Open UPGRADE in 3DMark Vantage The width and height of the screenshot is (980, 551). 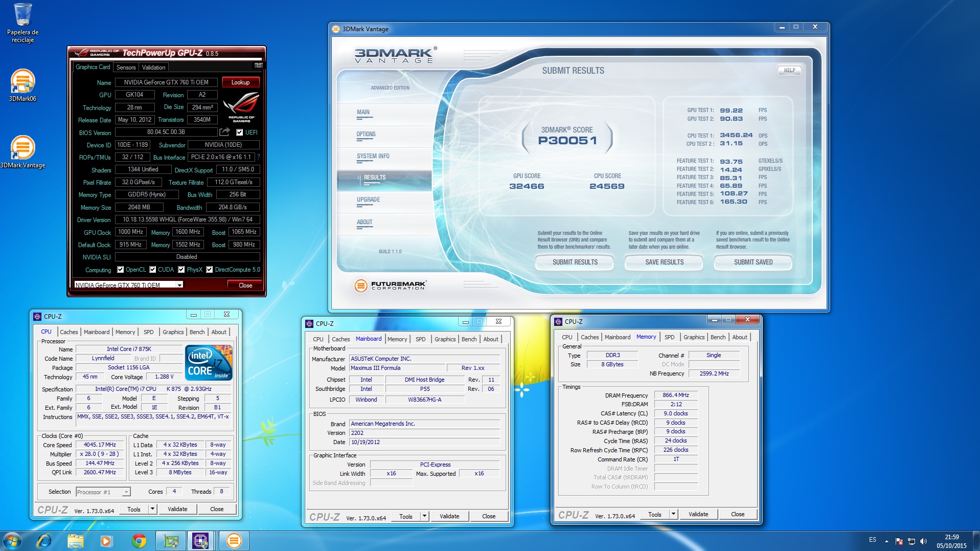click(368, 200)
